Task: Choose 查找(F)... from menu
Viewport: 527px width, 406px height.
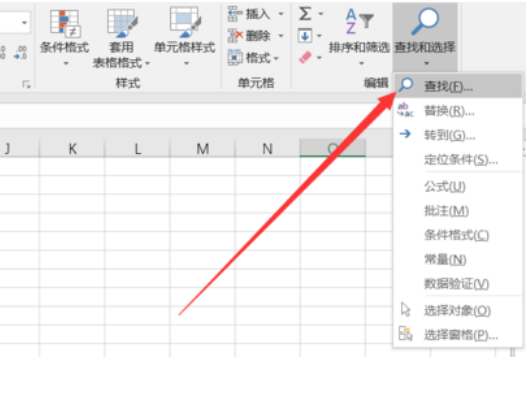Action: pyautogui.click(x=458, y=86)
